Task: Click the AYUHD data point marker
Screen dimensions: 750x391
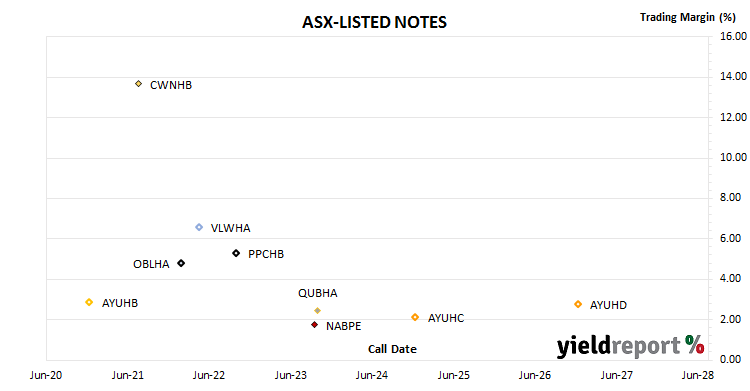Action: 578,304
